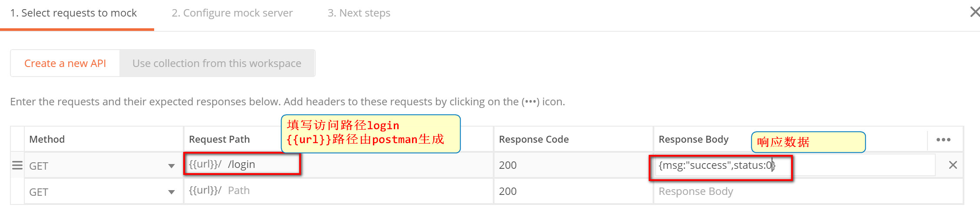Edit the first row response code 200

573,165
